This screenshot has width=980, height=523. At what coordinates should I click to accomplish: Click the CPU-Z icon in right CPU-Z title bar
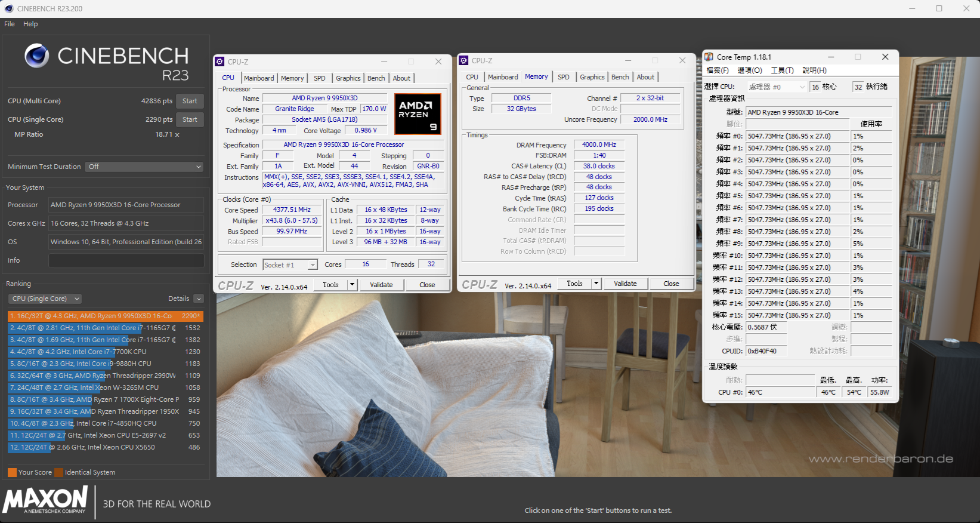pyautogui.click(x=463, y=60)
